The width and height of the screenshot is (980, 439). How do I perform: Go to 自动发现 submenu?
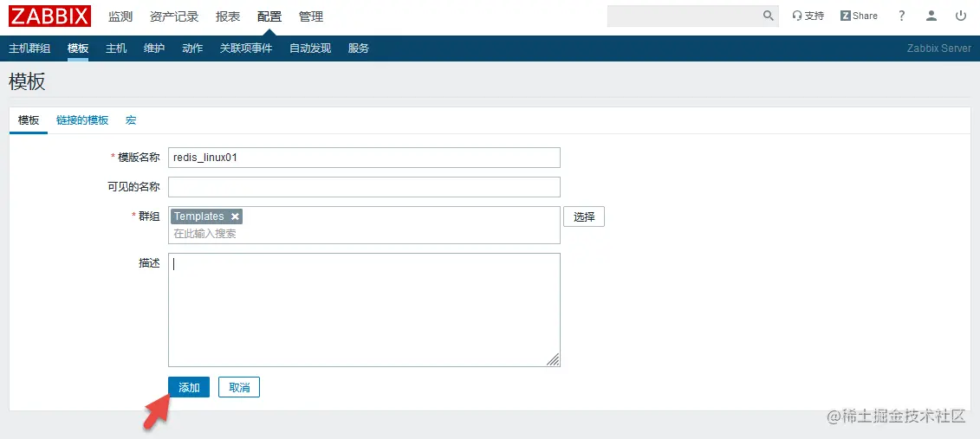310,48
